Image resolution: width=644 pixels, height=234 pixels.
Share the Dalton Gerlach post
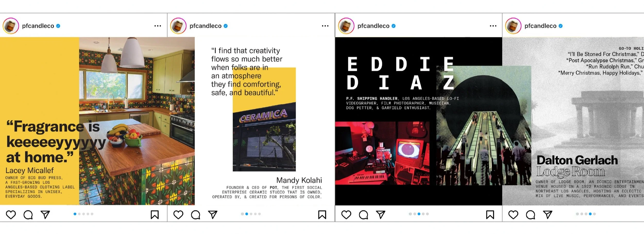tap(548, 215)
